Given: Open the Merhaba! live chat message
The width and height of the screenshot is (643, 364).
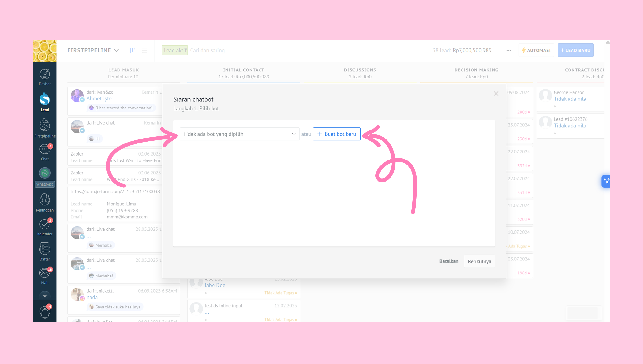Looking at the screenshot, I should 101,276.
